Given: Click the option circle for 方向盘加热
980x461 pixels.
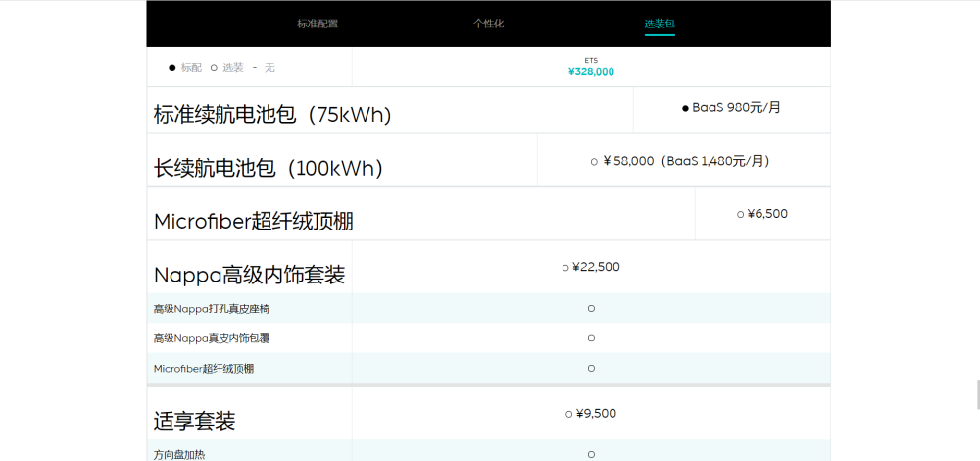Looking at the screenshot, I should (591, 455).
